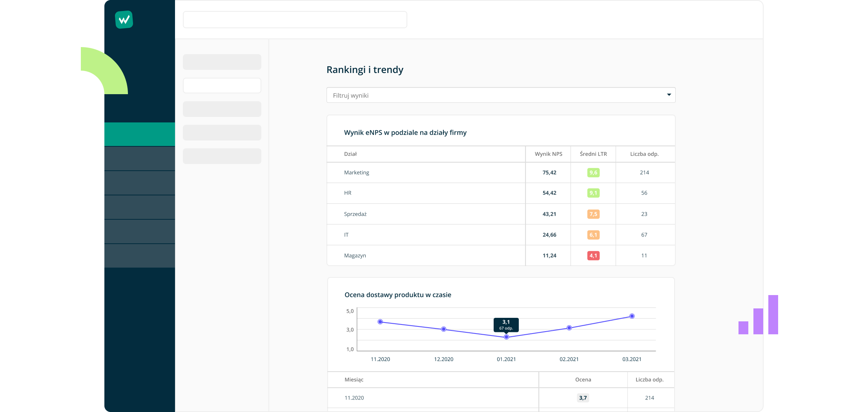
Task: Click the green 9,1 LTR badge
Action: 593,193
